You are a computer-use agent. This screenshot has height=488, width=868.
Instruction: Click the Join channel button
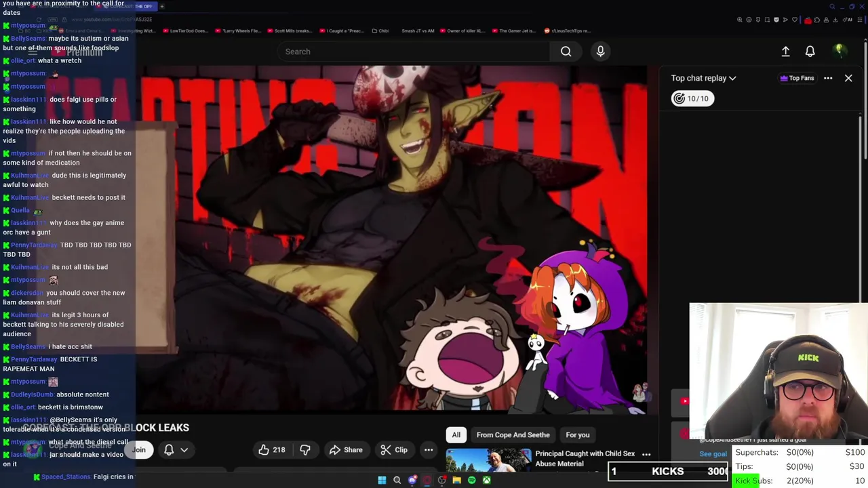[140, 449]
